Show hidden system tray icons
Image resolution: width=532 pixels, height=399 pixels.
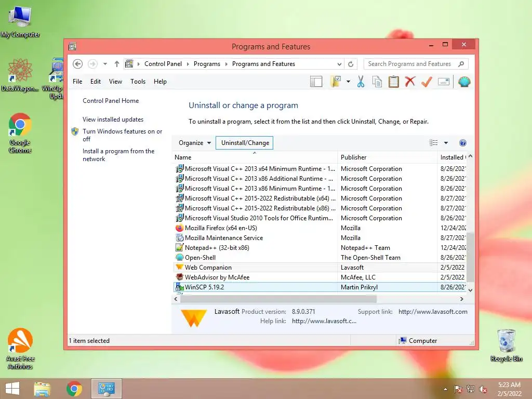(x=445, y=389)
